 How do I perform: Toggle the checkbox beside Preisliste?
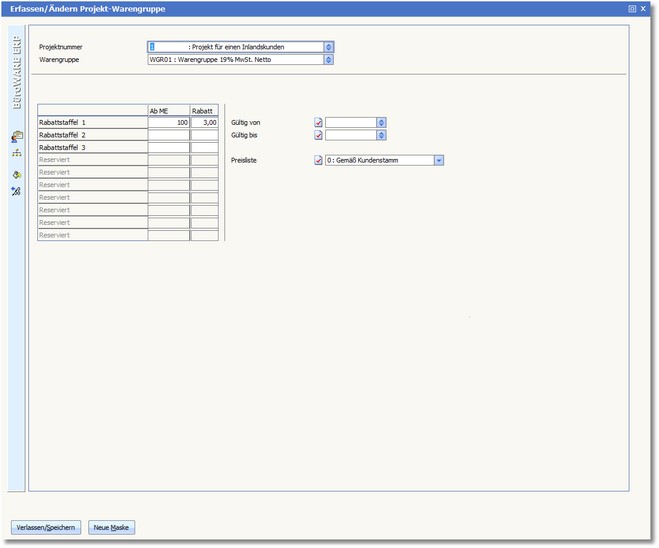coord(319,160)
